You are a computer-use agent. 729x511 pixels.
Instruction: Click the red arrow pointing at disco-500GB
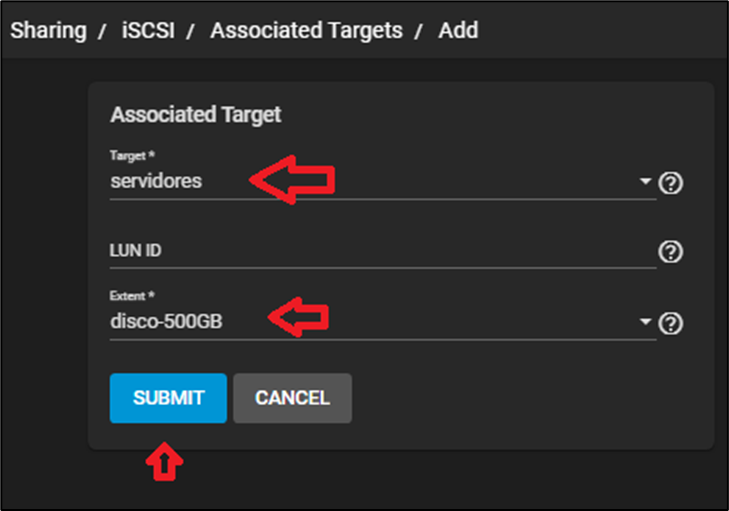pos(298,318)
